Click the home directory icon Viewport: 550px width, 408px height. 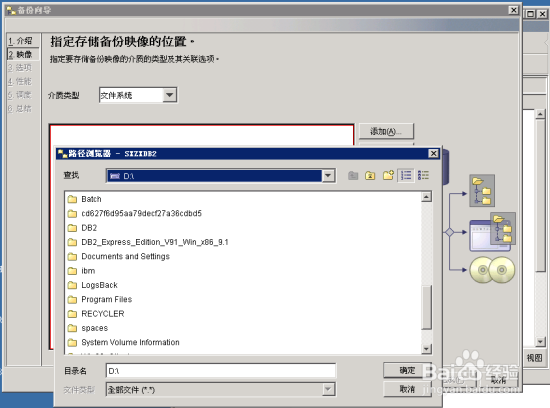point(370,175)
